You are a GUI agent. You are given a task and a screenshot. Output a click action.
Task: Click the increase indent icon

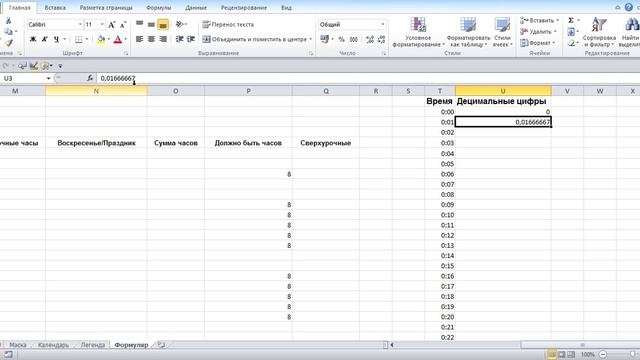[x=191, y=39]
